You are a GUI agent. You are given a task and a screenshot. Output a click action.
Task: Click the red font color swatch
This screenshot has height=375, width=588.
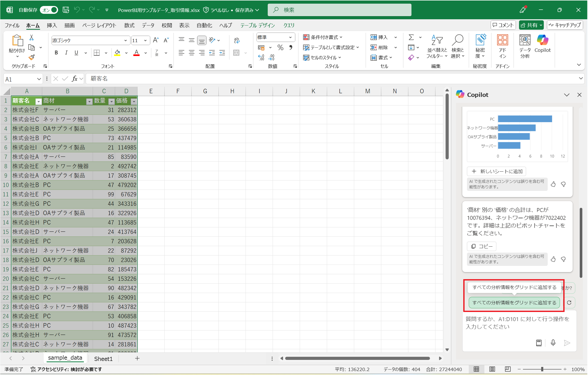click(136, 53)
